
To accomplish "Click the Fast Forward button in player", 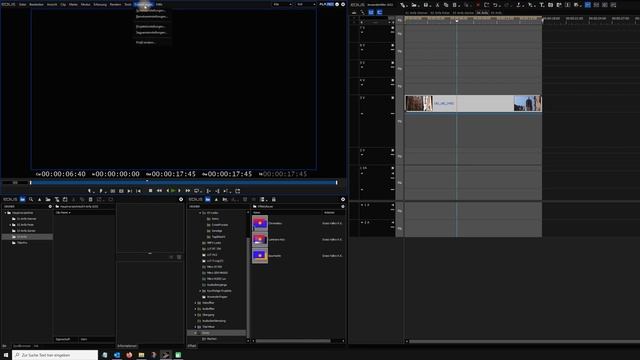I will point(187,191).
